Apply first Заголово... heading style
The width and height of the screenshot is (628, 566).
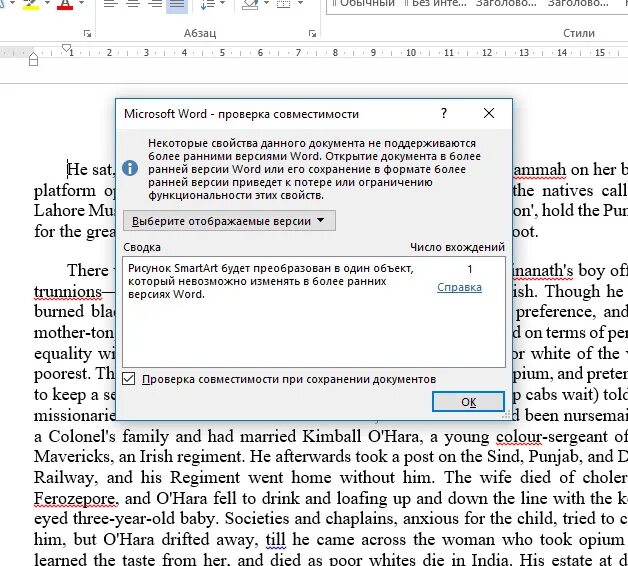[506, 4]
